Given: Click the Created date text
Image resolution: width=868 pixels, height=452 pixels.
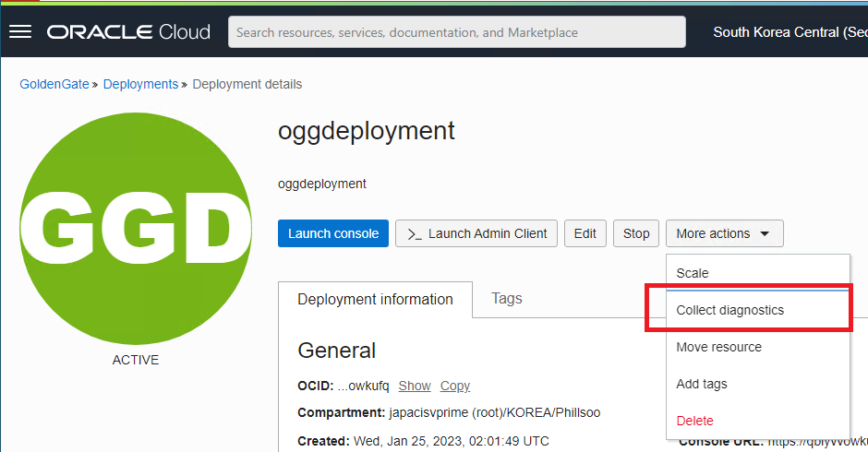Looking at the screenshot, I should (452, 441).
